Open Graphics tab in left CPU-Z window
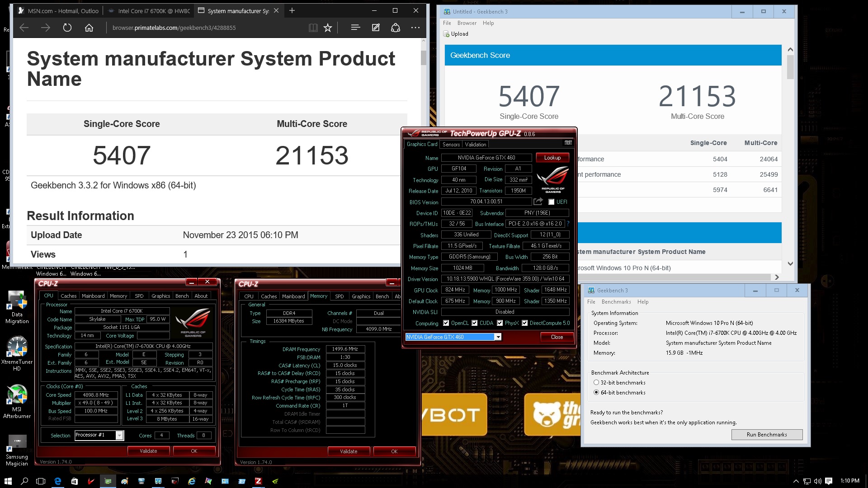 tap(160, 296)
